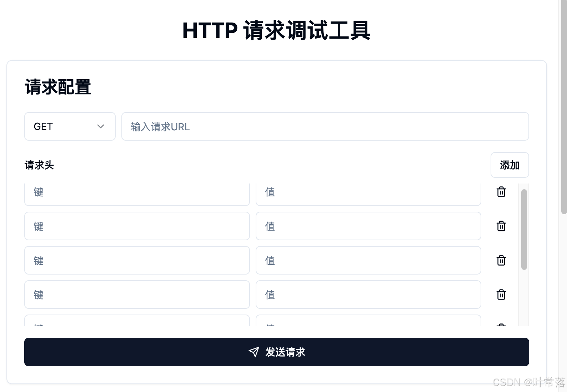Click the 键 input of the third header row
Image resolution: width=567 pixels, height=392 pixels.
[137, 260]
